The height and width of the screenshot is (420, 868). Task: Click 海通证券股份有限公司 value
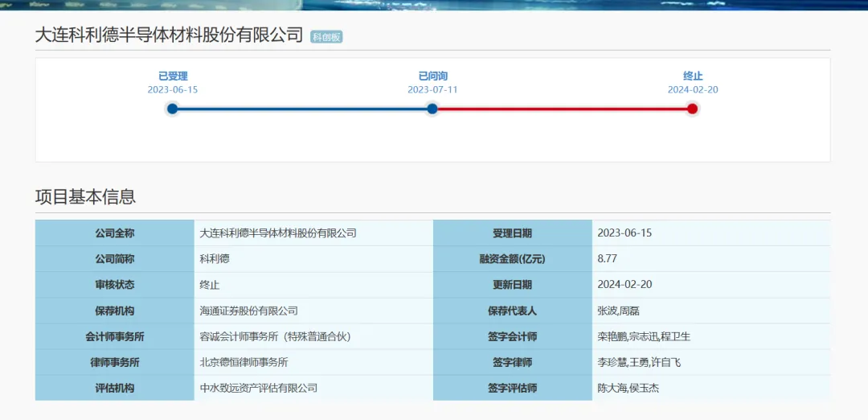point(249,311)
